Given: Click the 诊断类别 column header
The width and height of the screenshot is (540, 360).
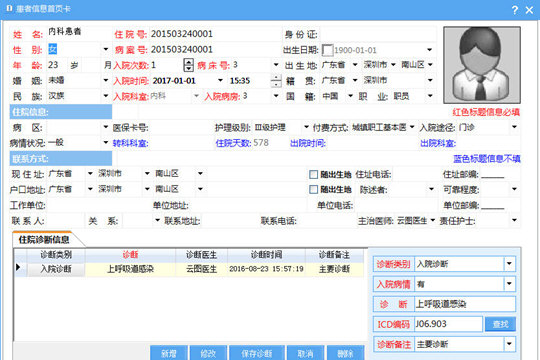Looking at the screenshot, I should (x=56, y=255).
